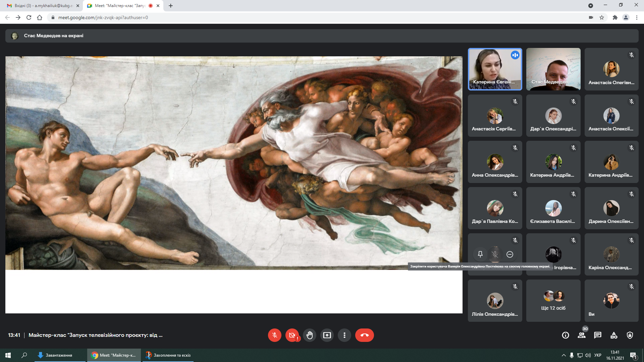Leave the call with red hang-up button
This screenshot has height=362, width=644.
click(x=364, y=335)
